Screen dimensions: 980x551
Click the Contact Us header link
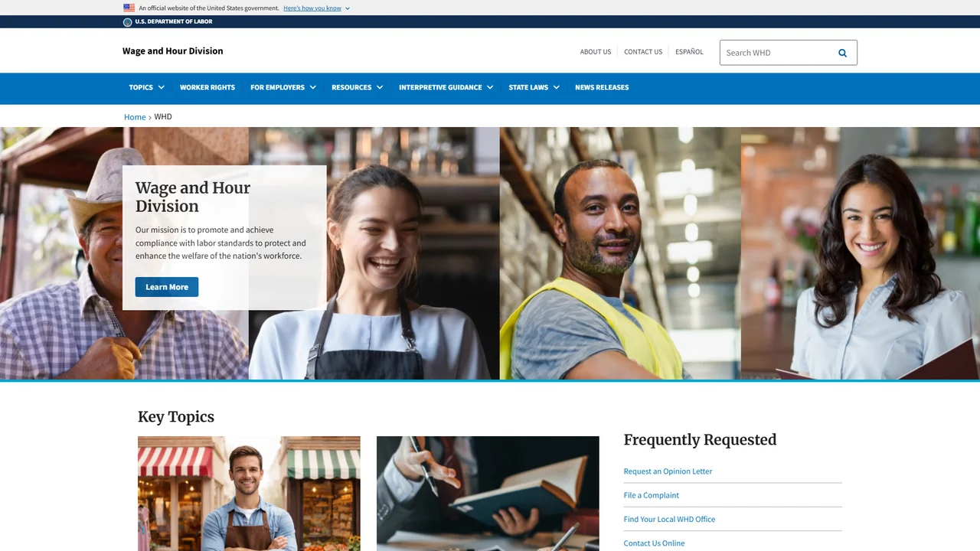click(643, 52)
